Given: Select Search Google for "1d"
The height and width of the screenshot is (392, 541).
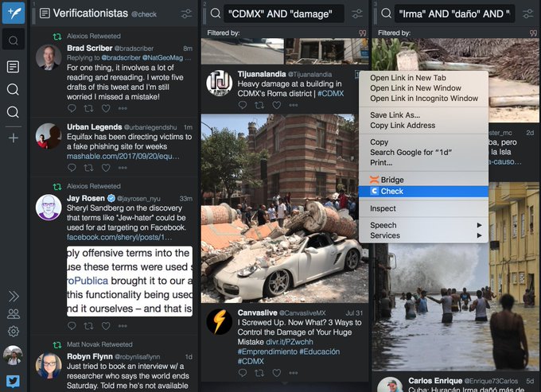Looking at the screenshot, I should [x=423, y=152].
